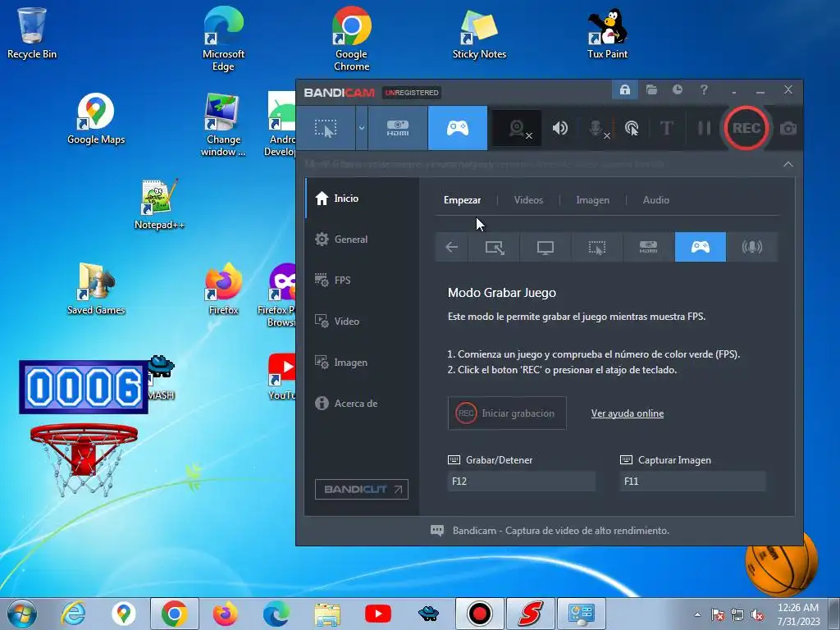Screen dimensions: 840x630
Task: Select the game recording mode gamepad in top bar
Action: [458, 128]
